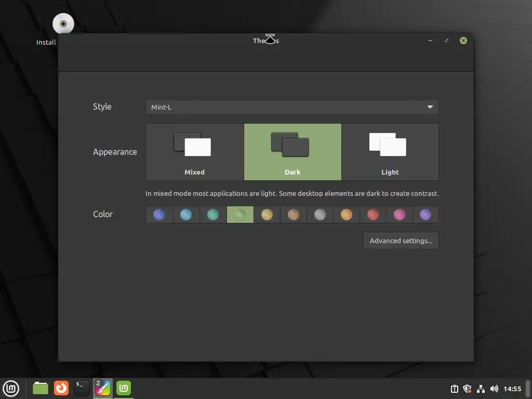Open the network connections tray icon
Viewport: 532px width, 399px height.
point(481,389)
